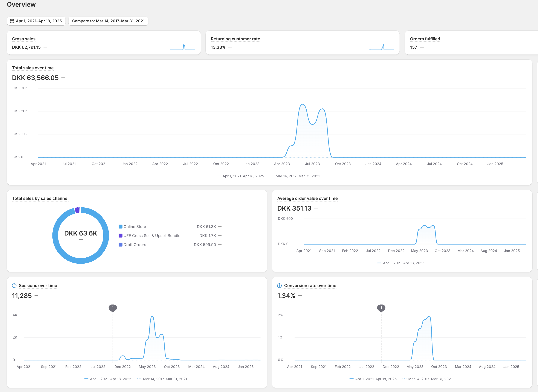Screen dimensions: 538x392
Task: Click Returning customer rate title link
Action: [235, 39]
